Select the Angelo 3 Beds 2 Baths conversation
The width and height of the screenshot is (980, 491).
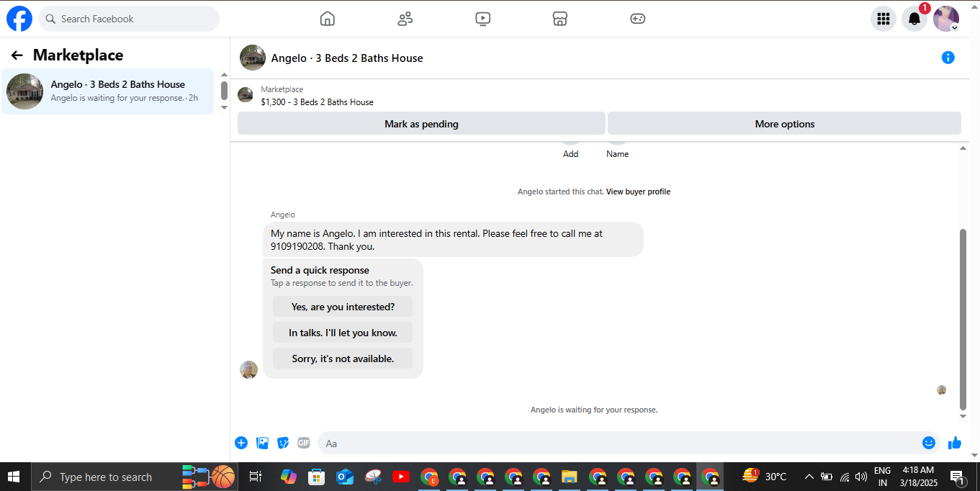pos(108,91)
